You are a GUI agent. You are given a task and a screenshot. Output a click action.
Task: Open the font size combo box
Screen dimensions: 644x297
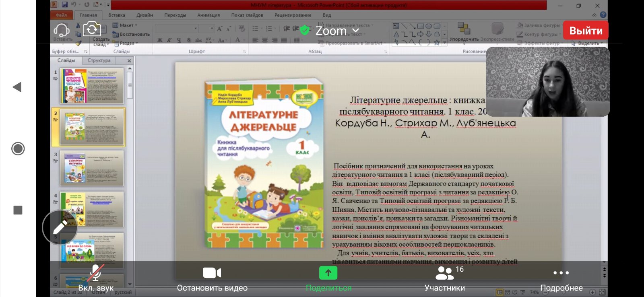tap(207, 29)
